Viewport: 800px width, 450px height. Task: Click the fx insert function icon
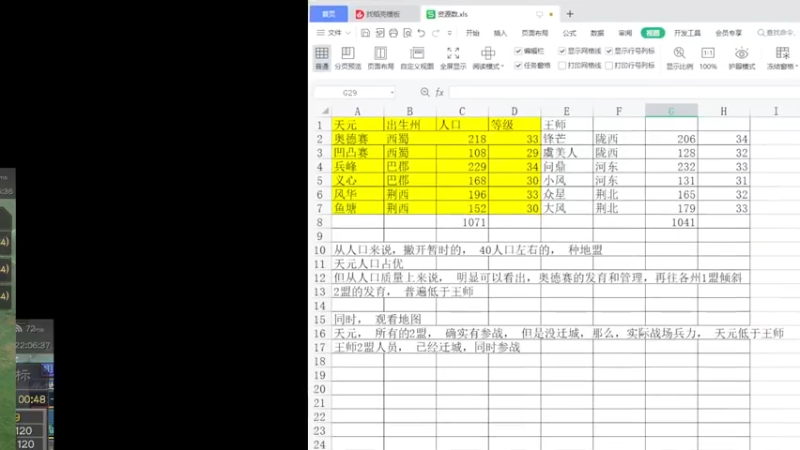[439, 92]
